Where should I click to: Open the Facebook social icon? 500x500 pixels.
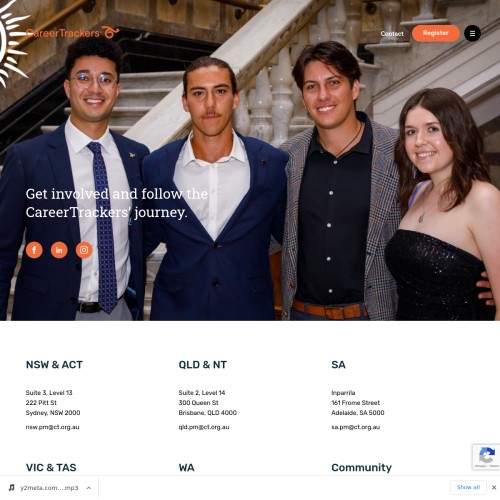[x=34, y=250]
